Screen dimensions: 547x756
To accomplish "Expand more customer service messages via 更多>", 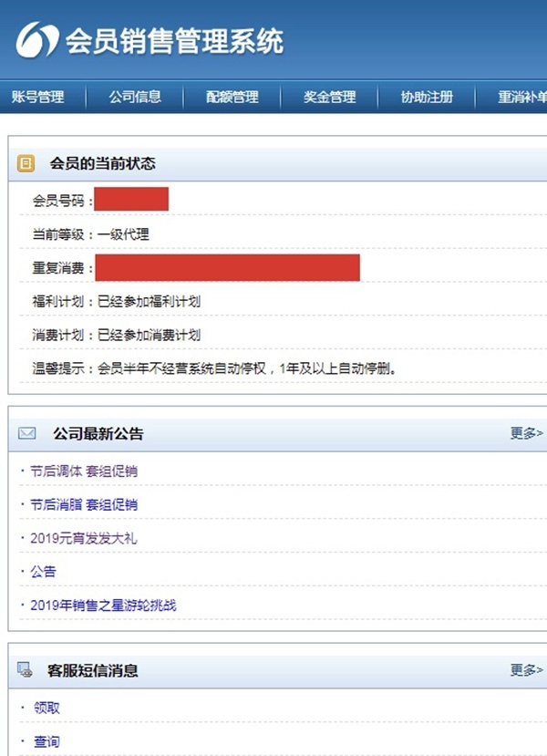I will click(526, 670).
